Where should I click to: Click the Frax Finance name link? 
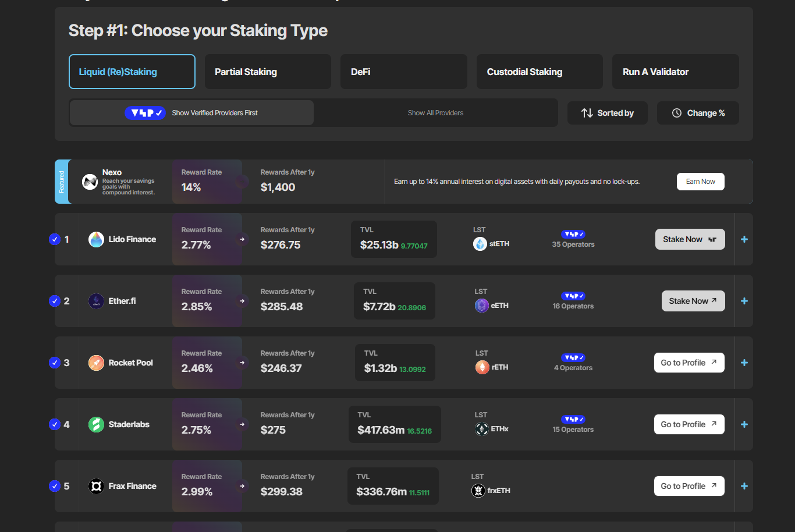click(133, 486)
